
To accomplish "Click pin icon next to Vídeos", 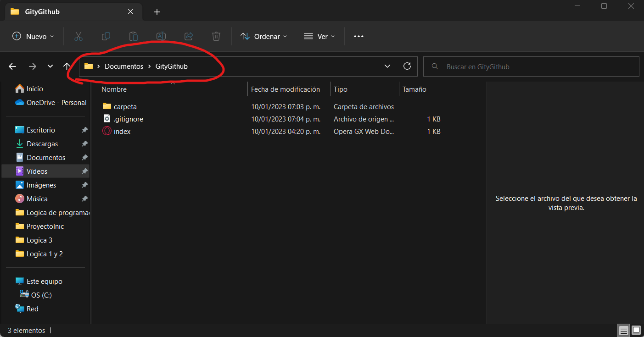I will click(84, 171).
